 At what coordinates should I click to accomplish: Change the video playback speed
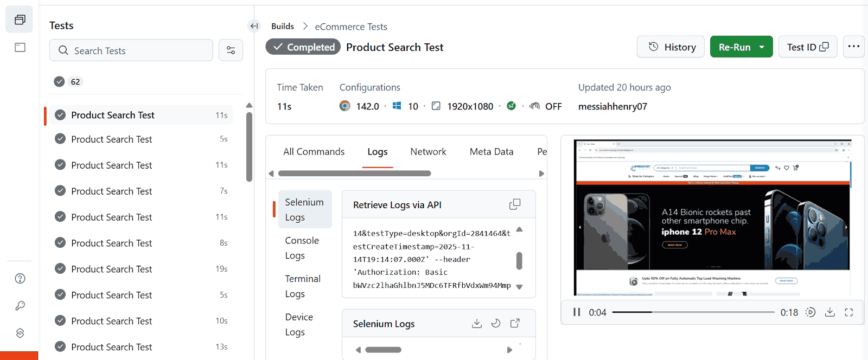pos(810,312)
